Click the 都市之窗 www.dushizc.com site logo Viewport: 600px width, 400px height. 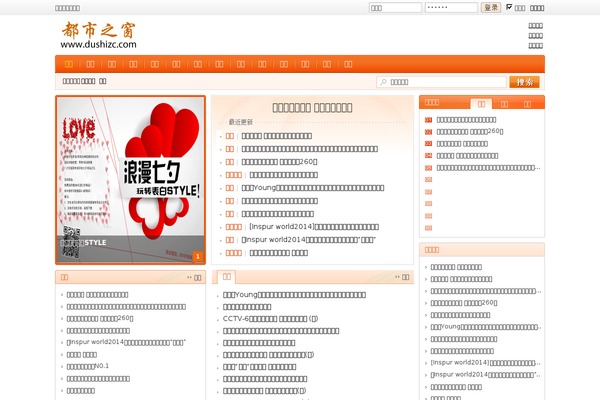point(99,35)
